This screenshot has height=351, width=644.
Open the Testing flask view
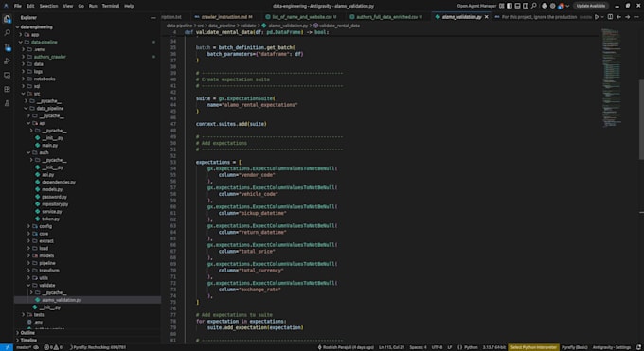[7, 103]
